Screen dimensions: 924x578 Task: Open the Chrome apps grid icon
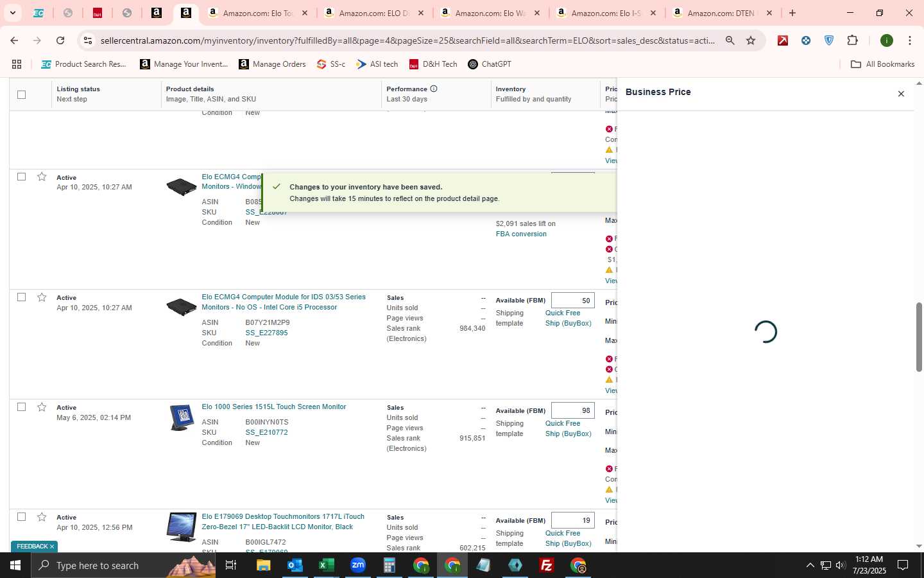point(17,64)
